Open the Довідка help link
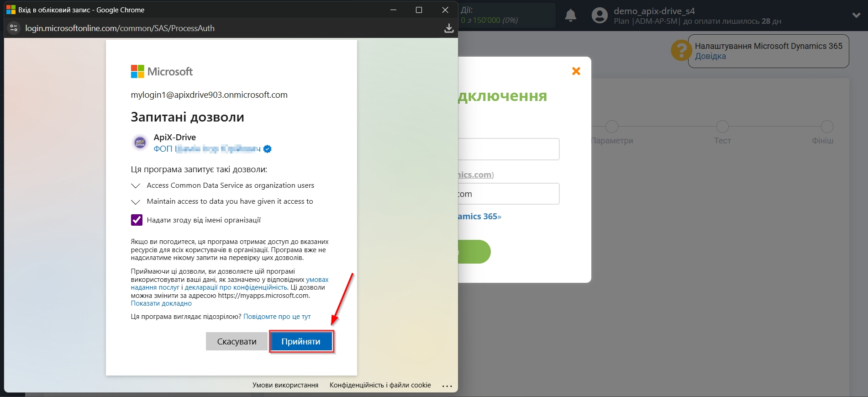The width and height of the screenshot is (868, 397). coord(710,56)
